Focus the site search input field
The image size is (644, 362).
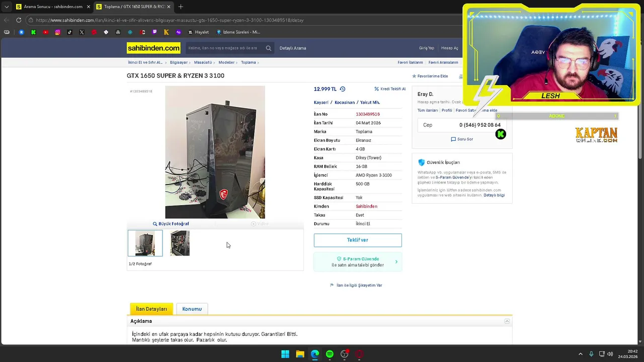point(224,48)
